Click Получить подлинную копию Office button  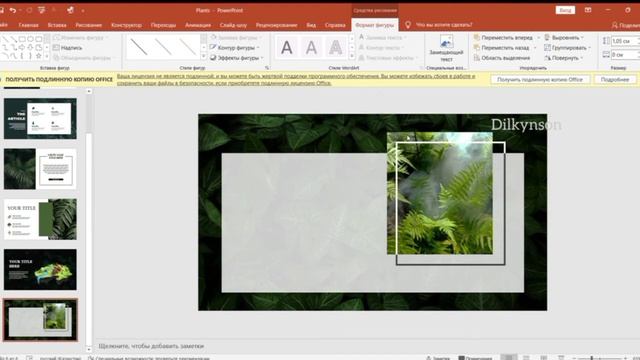click(x=540, y=80)
